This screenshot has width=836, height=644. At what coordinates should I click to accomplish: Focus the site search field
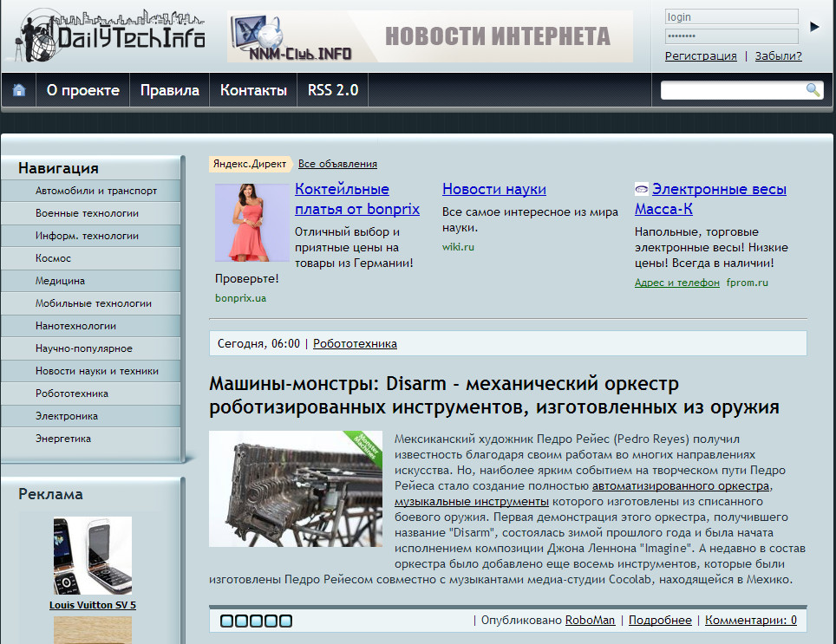click(733, 90)
